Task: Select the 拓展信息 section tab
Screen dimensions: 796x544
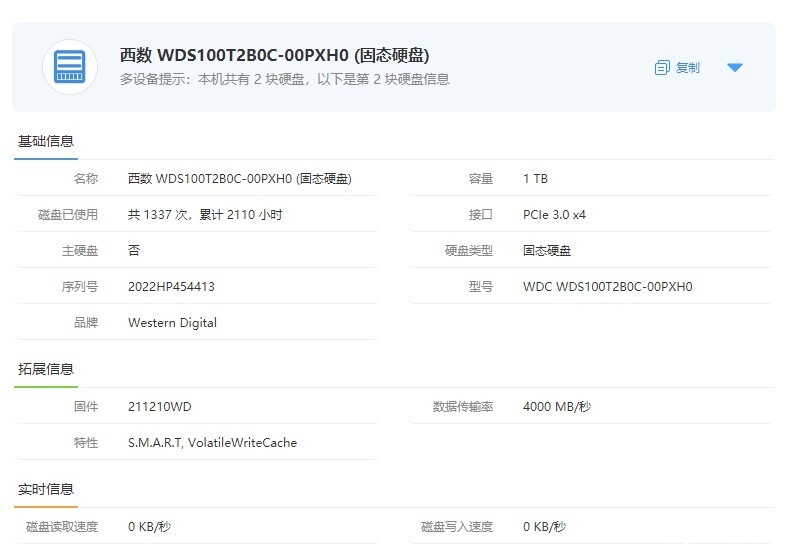Action: pos(46,369)
